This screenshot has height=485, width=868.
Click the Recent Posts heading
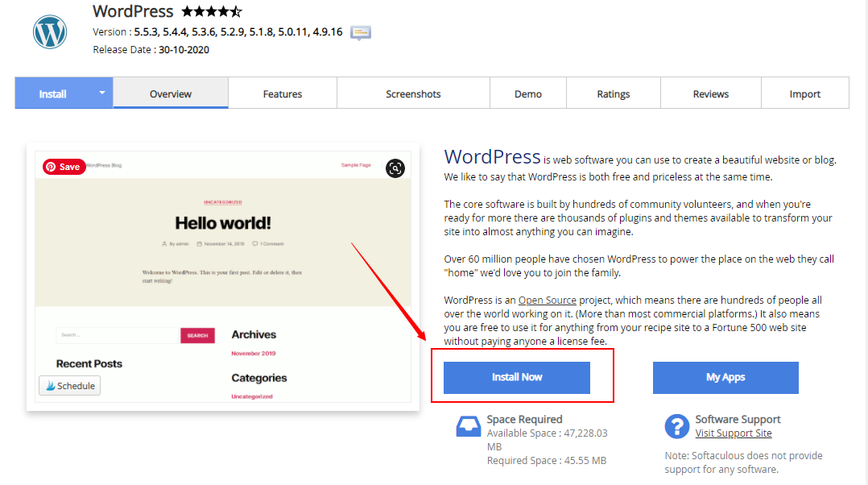(x=89, y=364)
